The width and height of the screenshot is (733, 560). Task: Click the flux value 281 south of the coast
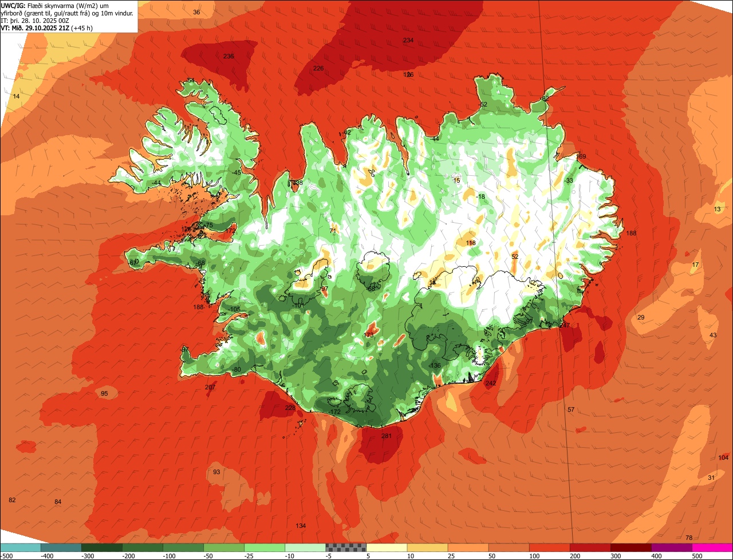pos(387,436)
